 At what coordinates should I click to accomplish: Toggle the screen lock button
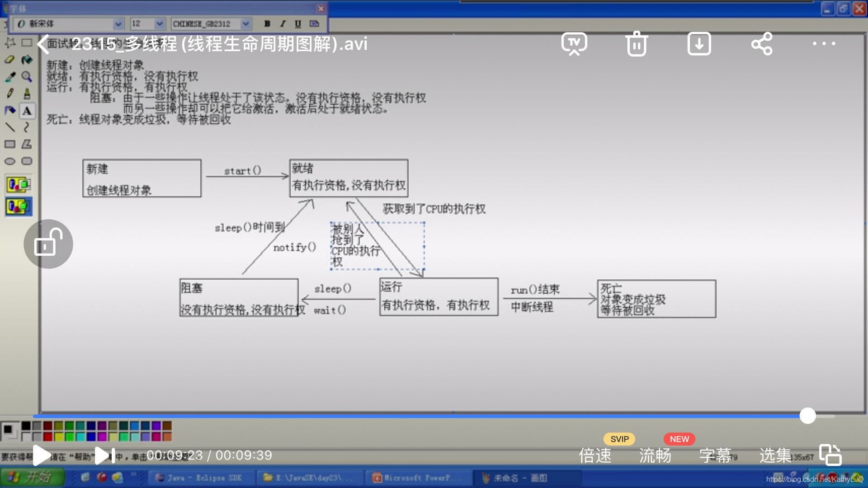point(48,244)
